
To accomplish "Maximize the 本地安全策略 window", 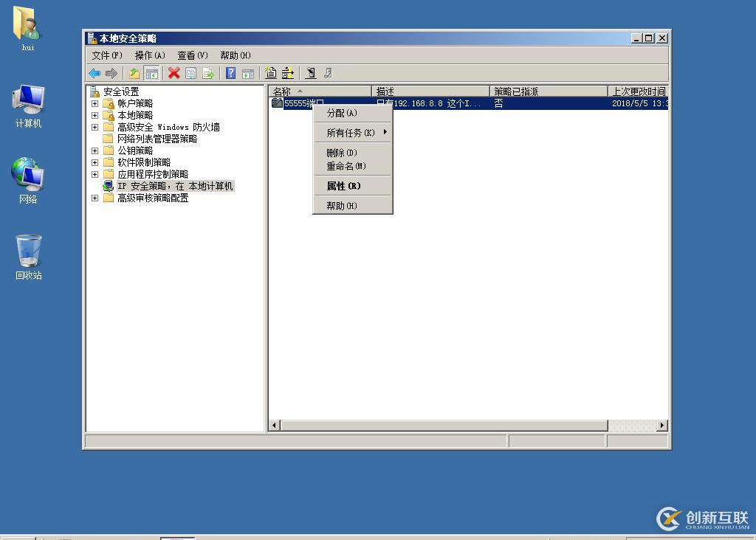I will click(x=649, y=38).
